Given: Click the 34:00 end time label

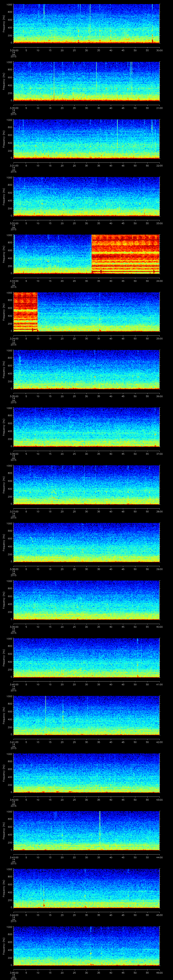Looking at the screenshot, I should [x=159, y=281].
